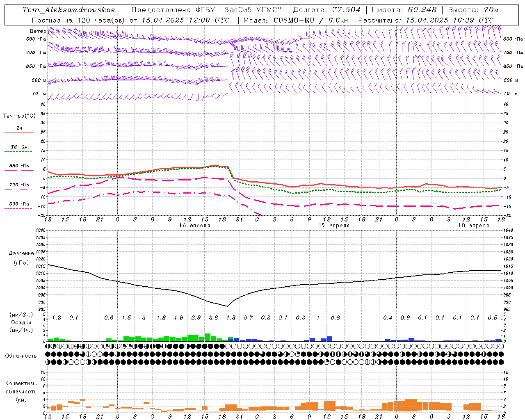Click the 3-hour precipitation value 1.9
The height and width of the screenshot is (420, 525).
(178, 317)
